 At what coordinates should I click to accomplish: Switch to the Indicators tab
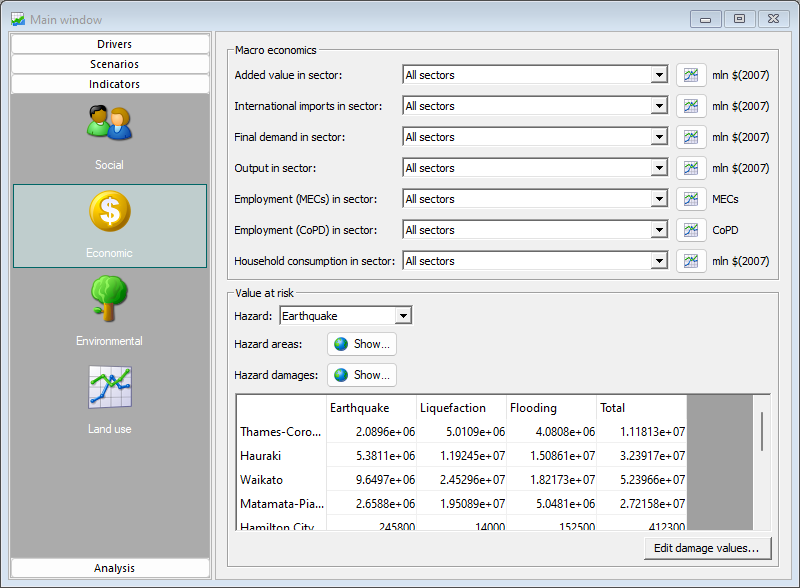[110, 84]
